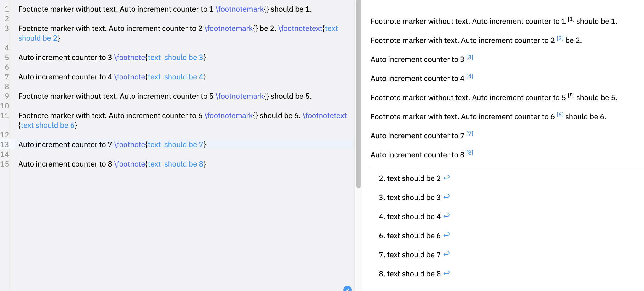Follow the [3] superscript footnote link

click(469, 58)
